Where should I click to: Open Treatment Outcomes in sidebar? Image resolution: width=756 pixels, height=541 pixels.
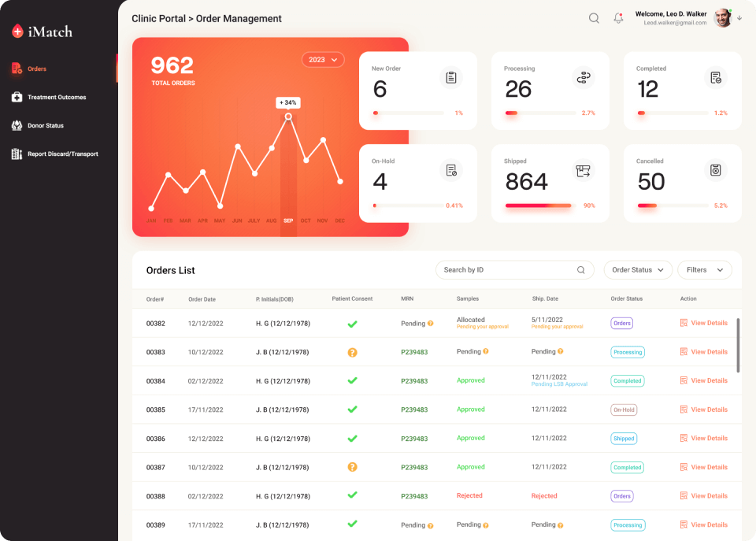58,97
